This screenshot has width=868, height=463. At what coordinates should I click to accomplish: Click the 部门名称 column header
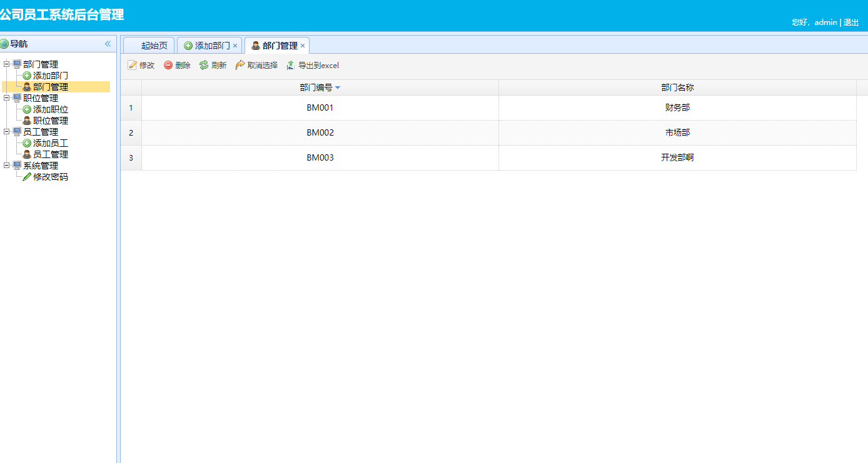pyautogui.click(x=677, y=87)
